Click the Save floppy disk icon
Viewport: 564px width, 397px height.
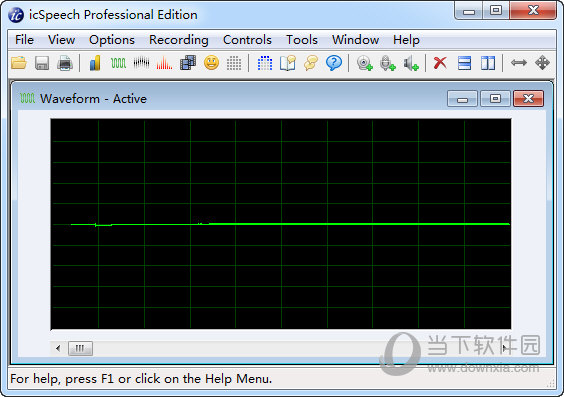[42, 63]
